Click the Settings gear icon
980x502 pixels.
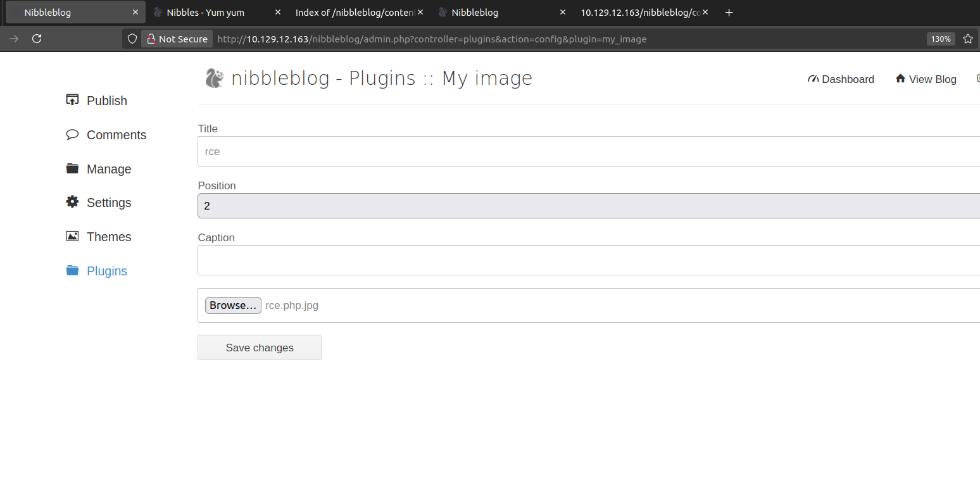click(72, 202)
